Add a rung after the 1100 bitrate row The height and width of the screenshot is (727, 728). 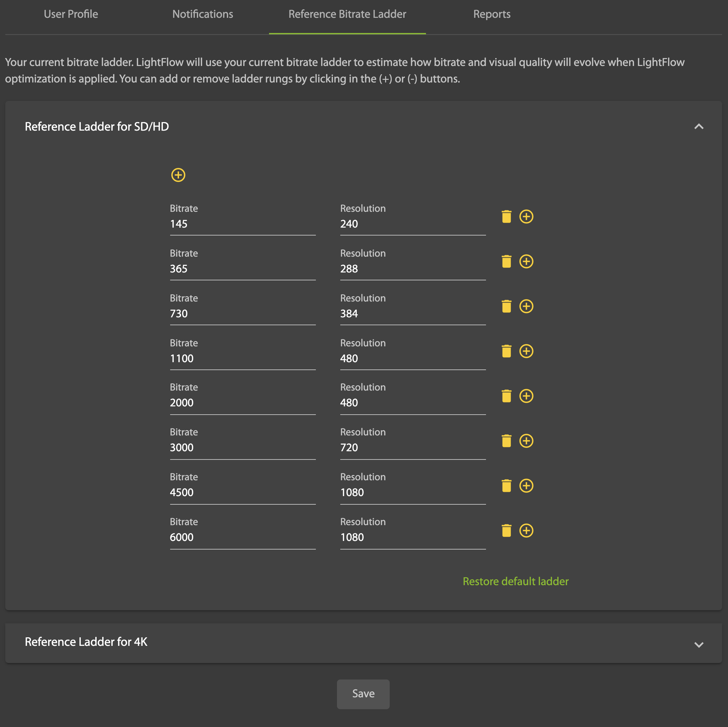[x=526, y=351]
